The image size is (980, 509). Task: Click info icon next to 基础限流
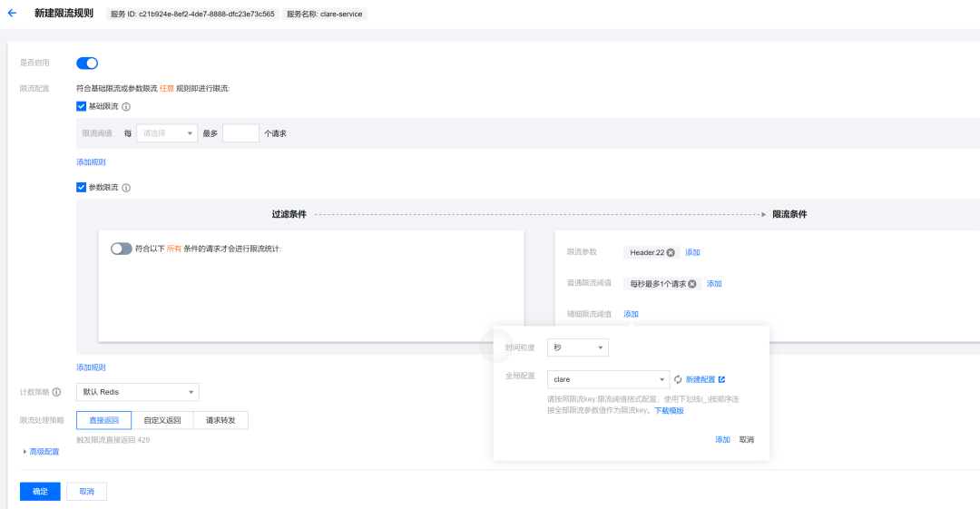click(x=126, y=107)
